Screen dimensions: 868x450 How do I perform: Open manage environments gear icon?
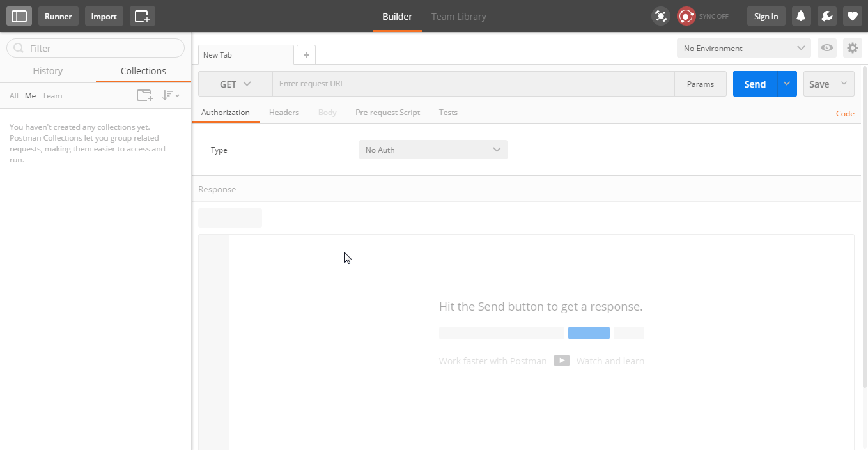[852, 48]
